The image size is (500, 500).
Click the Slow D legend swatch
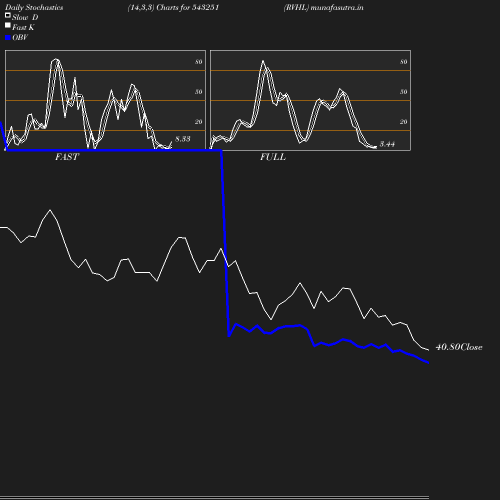tap(8, 15)
